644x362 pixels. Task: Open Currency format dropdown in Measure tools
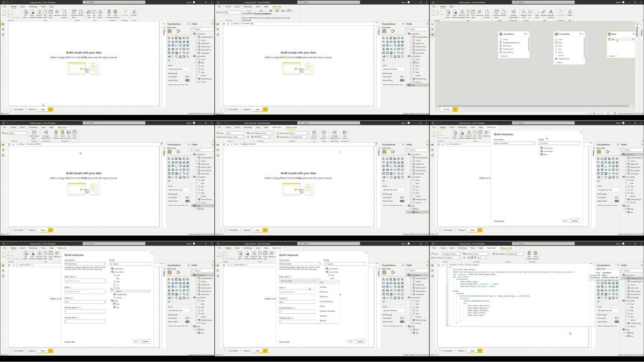click(479, 254)
